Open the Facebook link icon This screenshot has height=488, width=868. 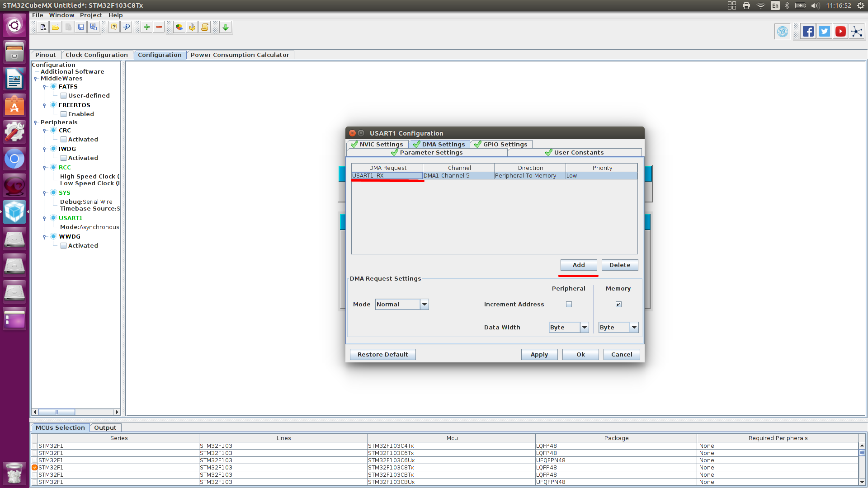[x=808, y=31]
